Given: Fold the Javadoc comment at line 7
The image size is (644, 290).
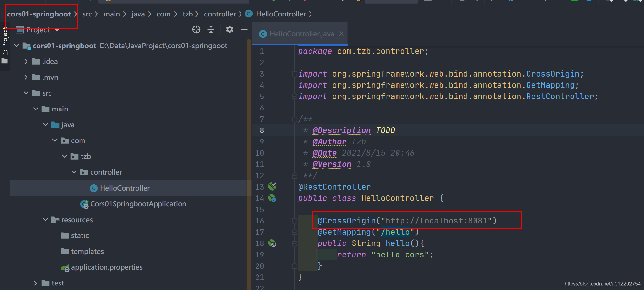Looking at the screenshot, I should click(x=294, y=119).
